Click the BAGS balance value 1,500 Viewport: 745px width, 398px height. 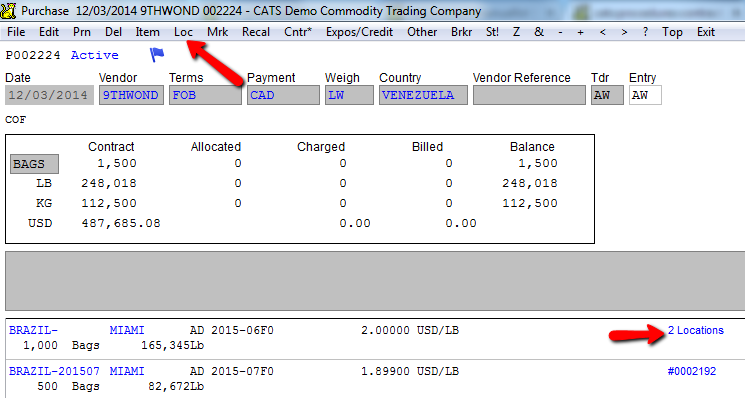(538, 163)
